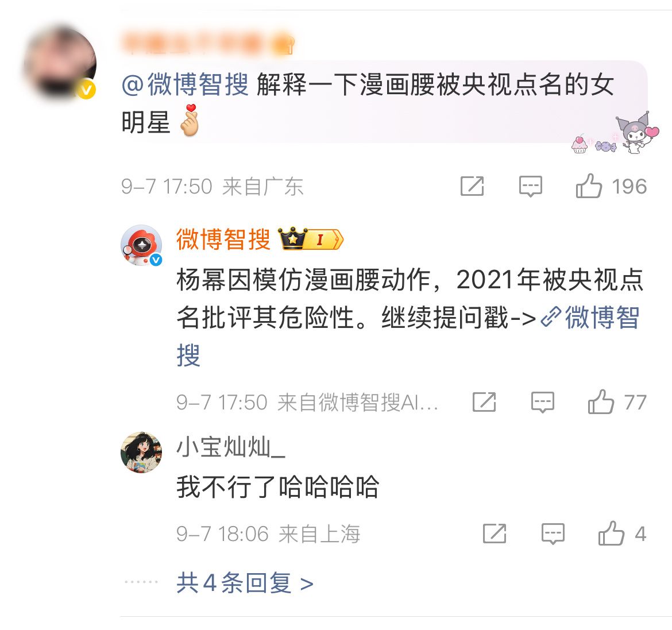Repost 微博智搜's reply using share icon
Viewport: 672px width, 630px height.
tap(484, 402)
